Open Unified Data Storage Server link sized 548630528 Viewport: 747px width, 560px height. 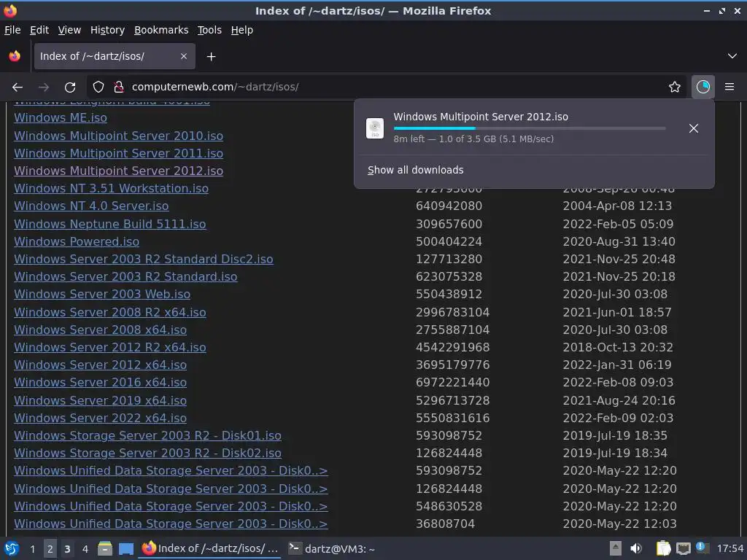coord(171,506)
